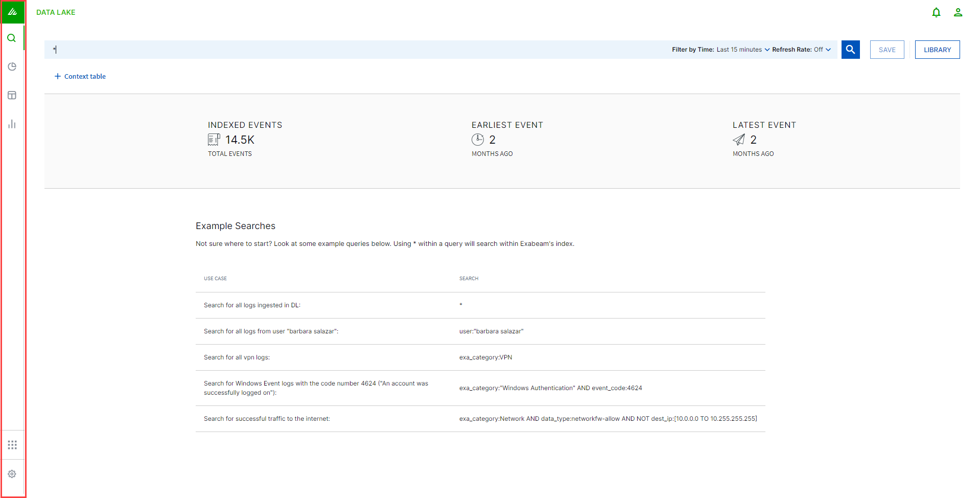Click the latest event paper plane icon
The height and width of the screenshot is (498, 980).
[739, 140]
